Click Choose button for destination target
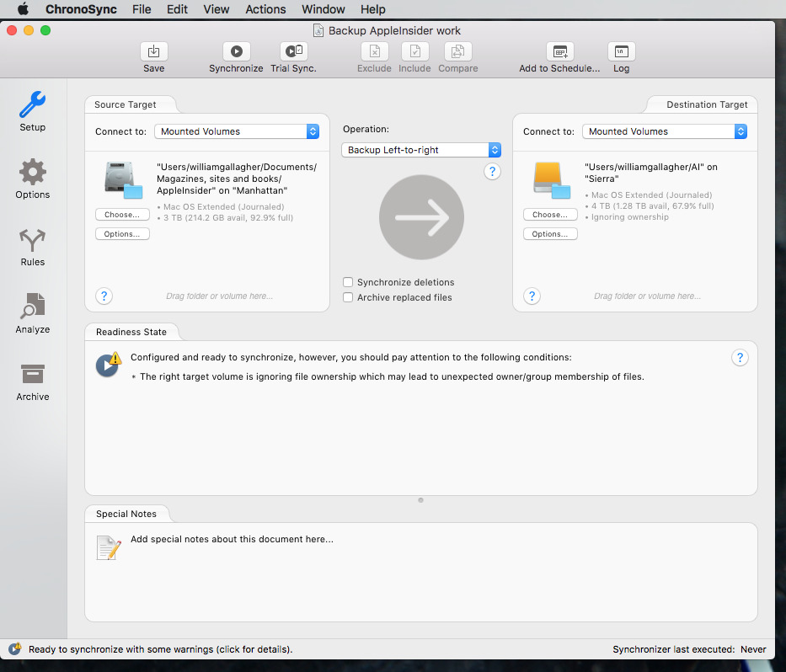 tap(550, 215)
